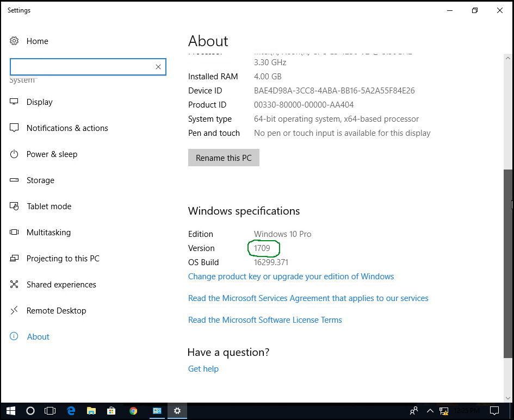Click the version value 1709
This screenshot has width=514, height=420.
pos(262,248)
